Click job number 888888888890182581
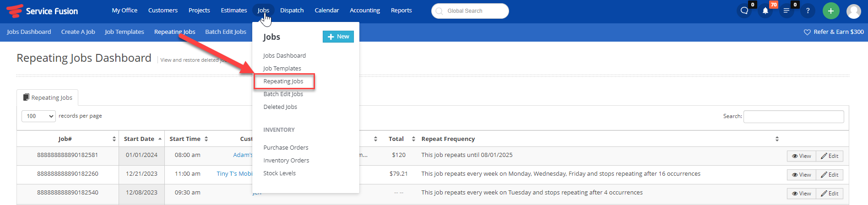The height and width of the screenshot is (205, 868). pos(68,155)
